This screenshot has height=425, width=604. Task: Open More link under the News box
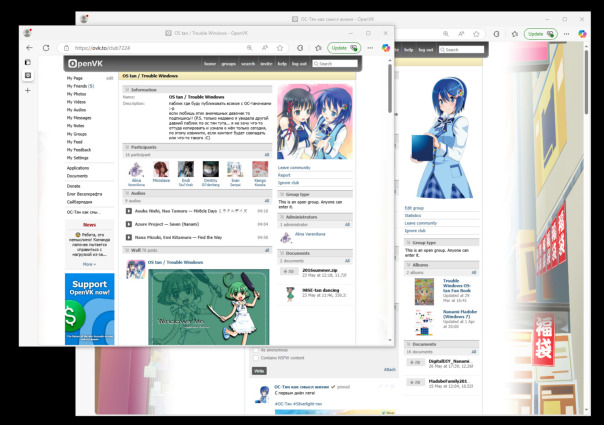click(89, 264)
